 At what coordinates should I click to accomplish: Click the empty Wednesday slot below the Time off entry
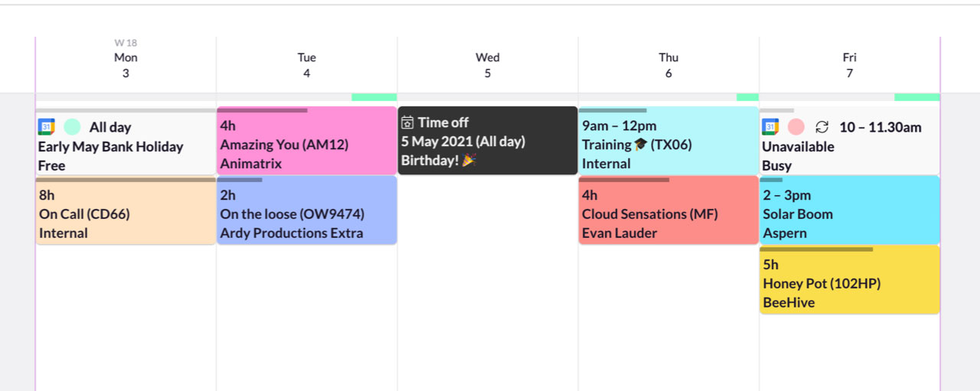pos(488,283)
